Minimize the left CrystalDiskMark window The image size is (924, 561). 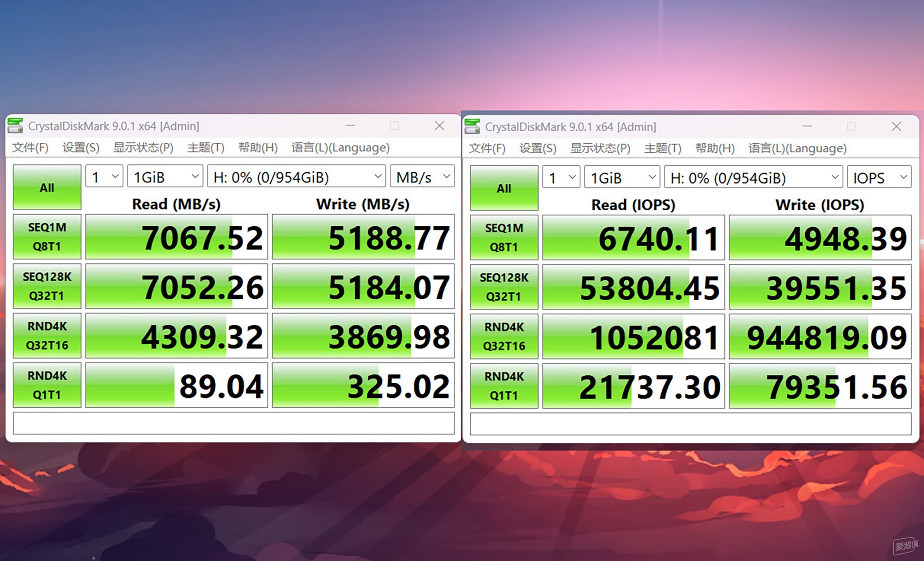[351, 126]
